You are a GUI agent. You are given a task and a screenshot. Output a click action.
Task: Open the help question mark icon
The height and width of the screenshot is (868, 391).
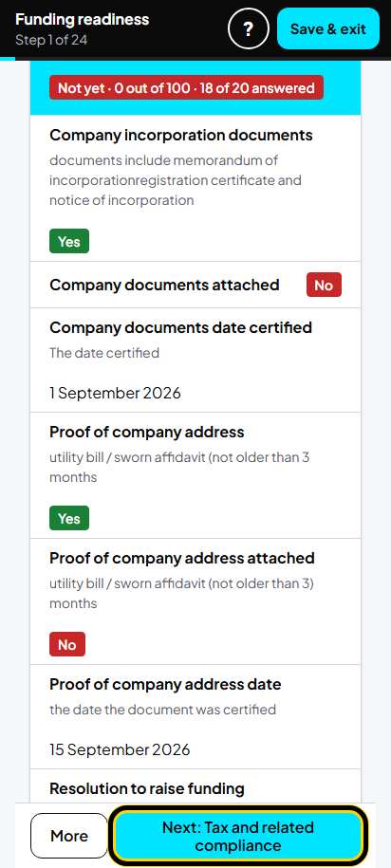(x=249, y=28)
